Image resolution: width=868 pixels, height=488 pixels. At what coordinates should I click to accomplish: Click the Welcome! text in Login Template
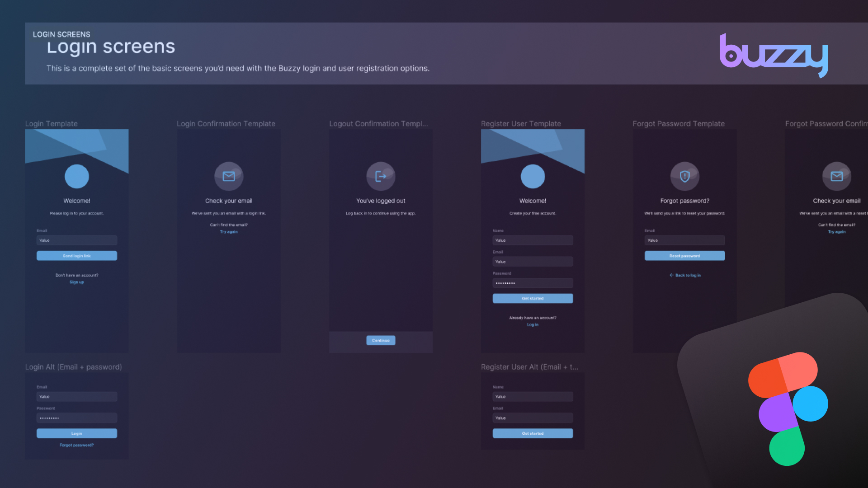[77, 201]
